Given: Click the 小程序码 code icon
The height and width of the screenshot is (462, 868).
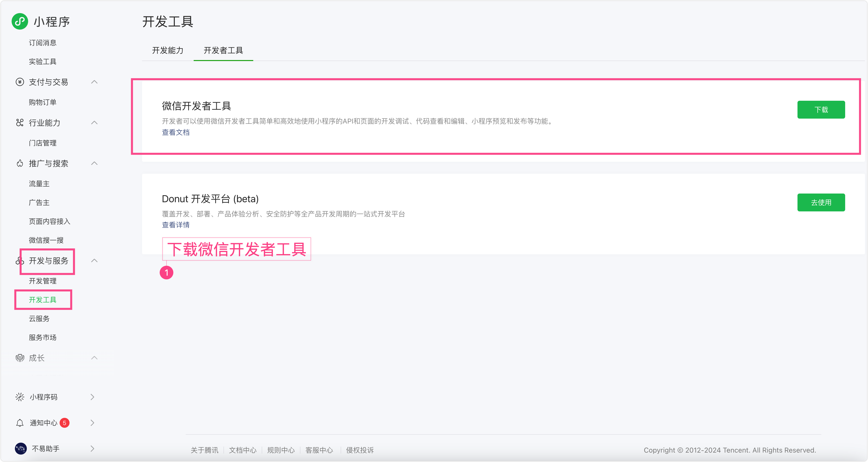Looking at the screenshot, I should (20, 397).
